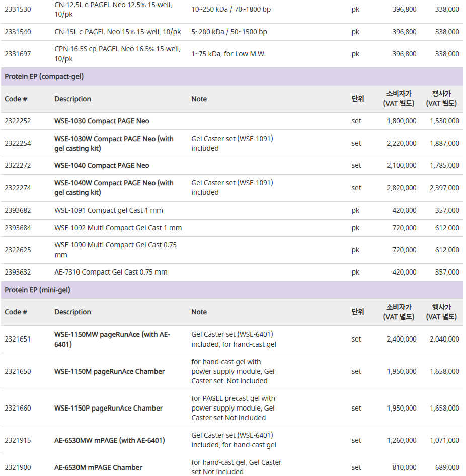Viewport: 466px width, 476px height.
Task: Click the Protein EP (compact-gel) section header
Action: click(232, 76)
